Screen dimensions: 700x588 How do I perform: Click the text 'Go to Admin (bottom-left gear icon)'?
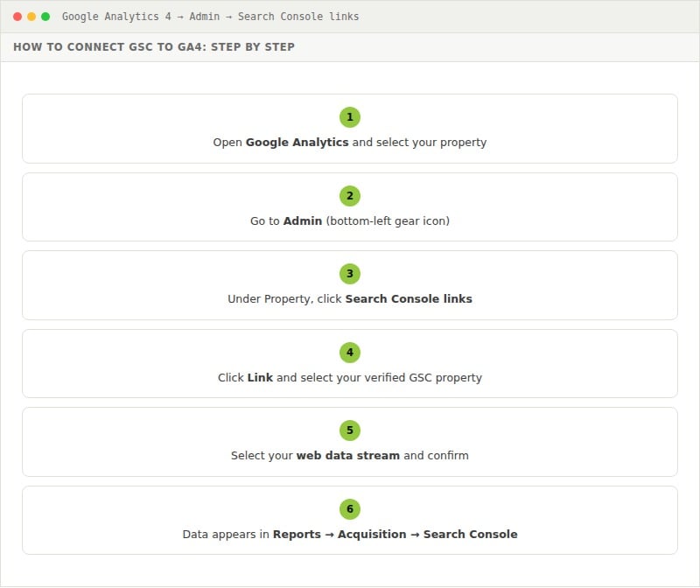[349, 221]
